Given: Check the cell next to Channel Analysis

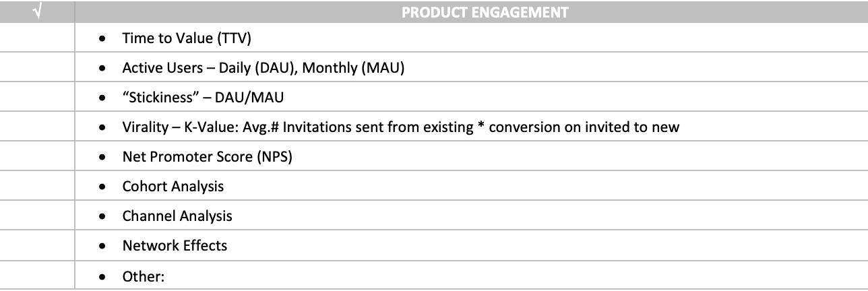Looking at the screenshot, I should [x=37, y=216].
